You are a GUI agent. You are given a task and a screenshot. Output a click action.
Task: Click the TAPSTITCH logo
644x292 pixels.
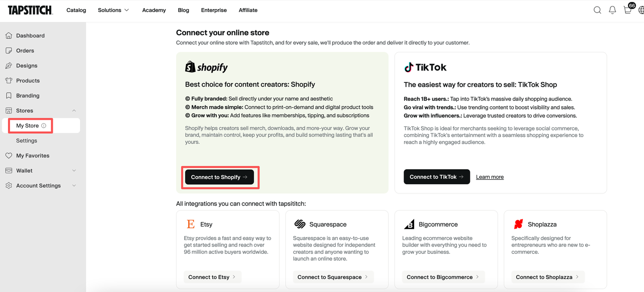pos(30,10)
